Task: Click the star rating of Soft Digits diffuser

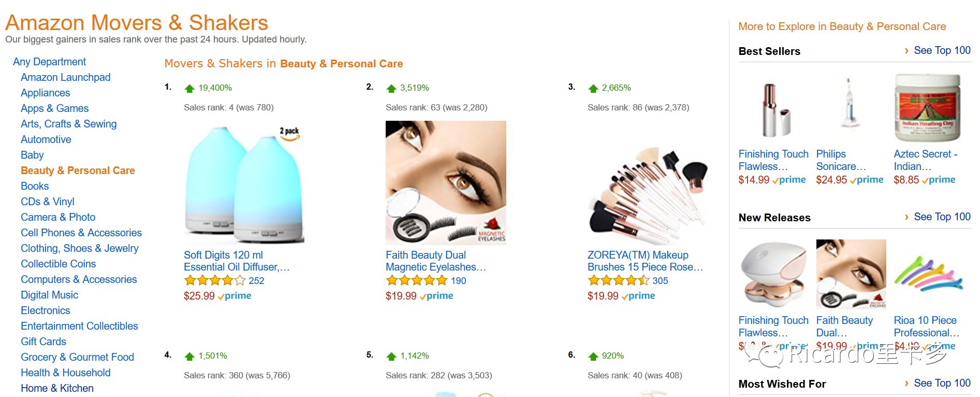Action: pos(215,281)
